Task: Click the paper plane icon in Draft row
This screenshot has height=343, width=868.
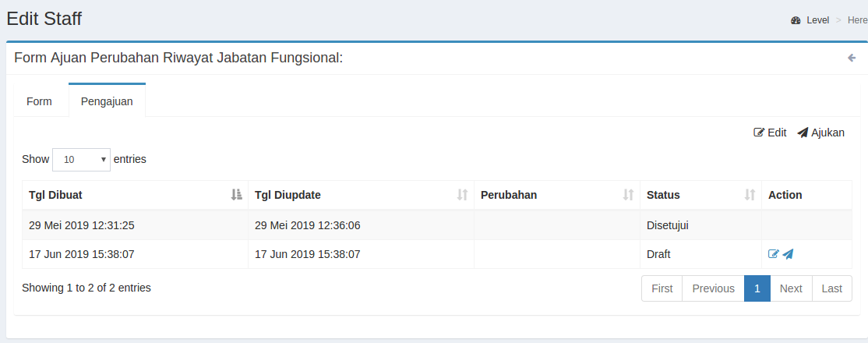Action: pyautogui.click(x=788, y=254)
